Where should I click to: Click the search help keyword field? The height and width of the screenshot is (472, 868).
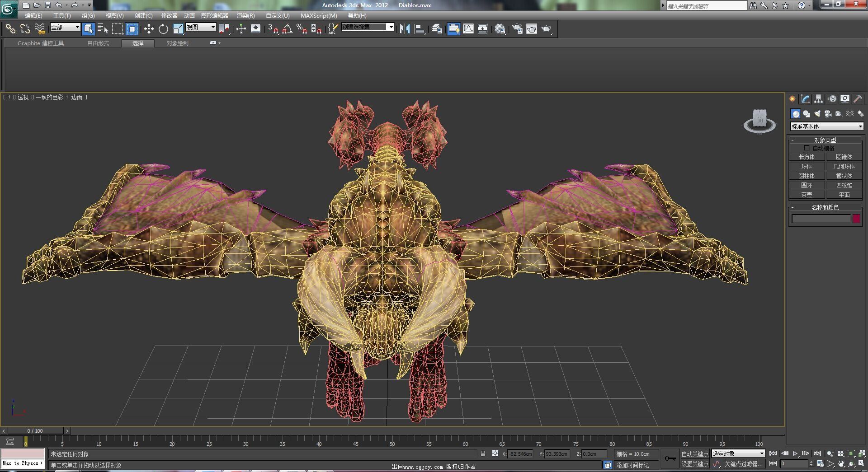pyautogui.click(x=707, y=6)
